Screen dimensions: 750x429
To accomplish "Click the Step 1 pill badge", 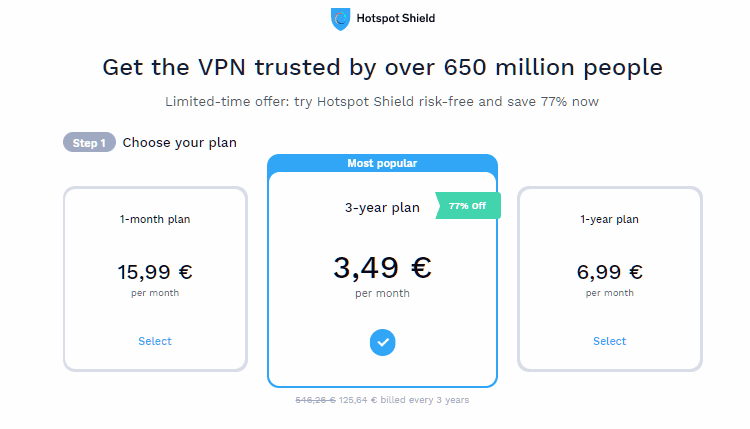I will coord(89,143).
